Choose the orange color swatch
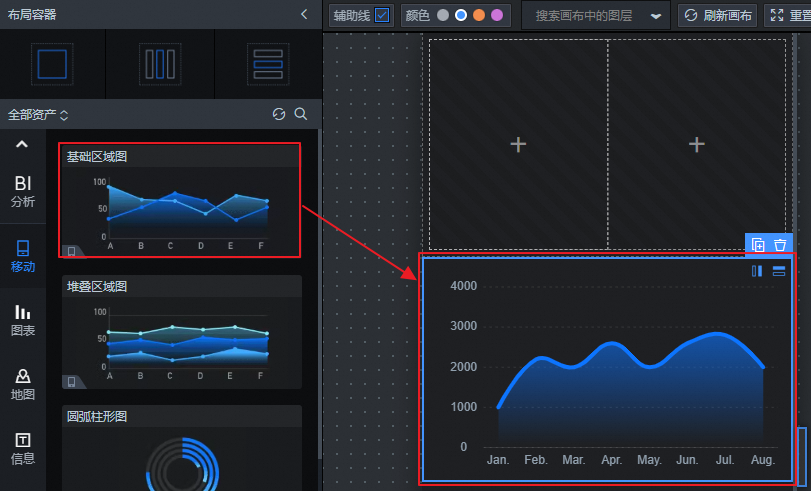Screen dimensions: 811x491 [479, 15]
